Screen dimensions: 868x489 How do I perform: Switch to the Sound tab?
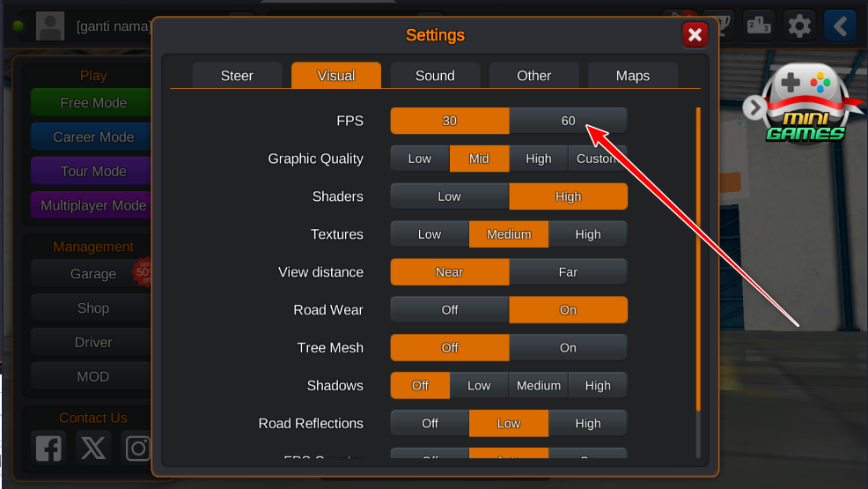click(x=435, y=75)
